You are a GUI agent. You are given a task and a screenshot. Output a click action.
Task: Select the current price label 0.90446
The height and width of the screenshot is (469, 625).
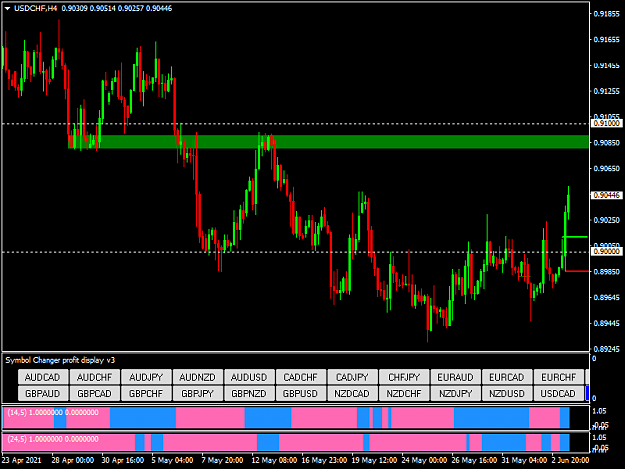point(606,195)
